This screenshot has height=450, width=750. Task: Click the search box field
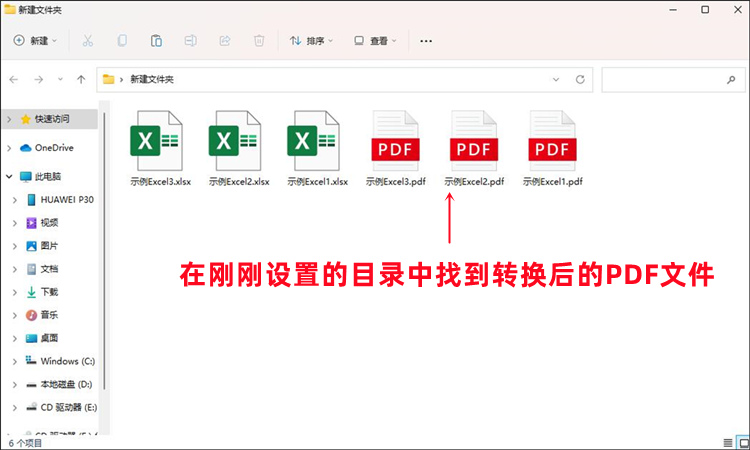click(x=673, y=79)
